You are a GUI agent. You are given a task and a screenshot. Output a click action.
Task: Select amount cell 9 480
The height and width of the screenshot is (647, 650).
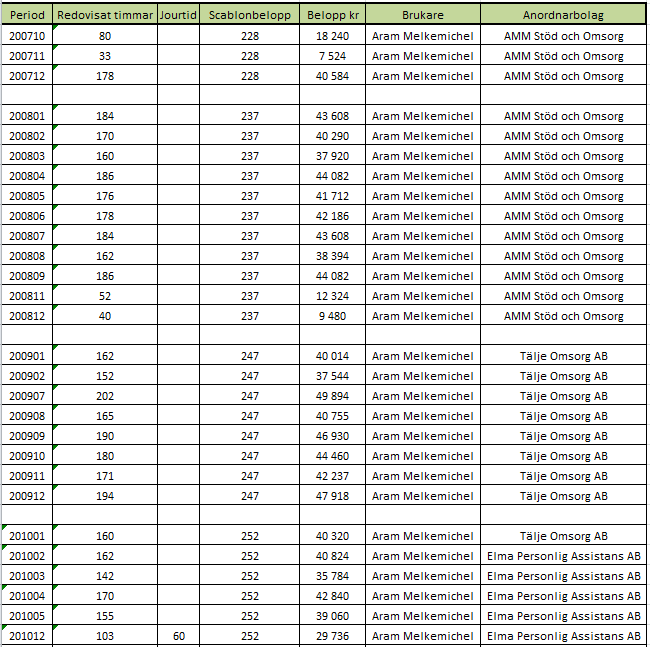pos(332,316)
